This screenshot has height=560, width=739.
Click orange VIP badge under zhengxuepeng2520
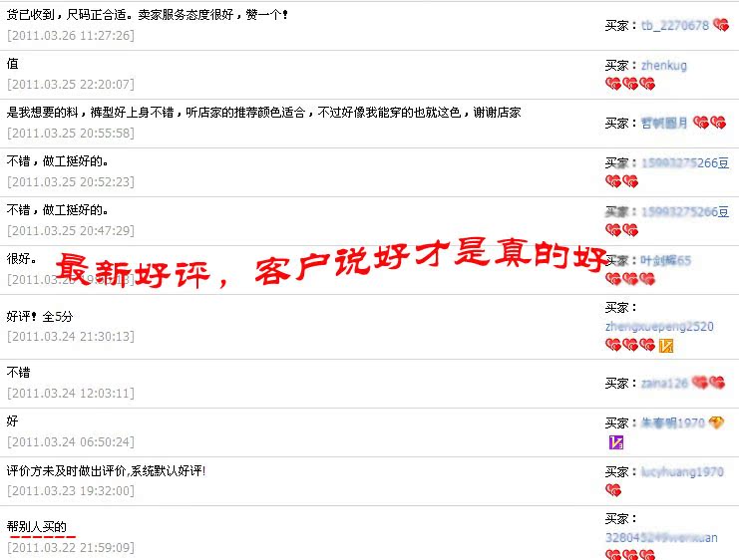[666, 346]
